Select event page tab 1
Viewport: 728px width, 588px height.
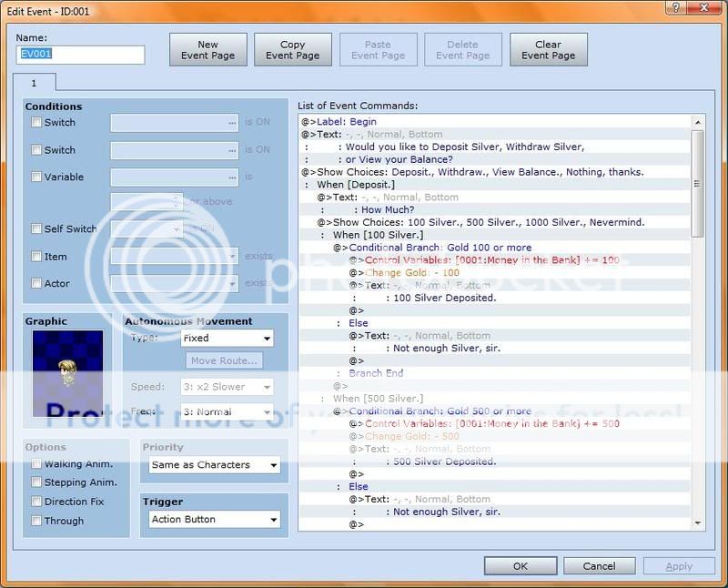click(35, 83)
